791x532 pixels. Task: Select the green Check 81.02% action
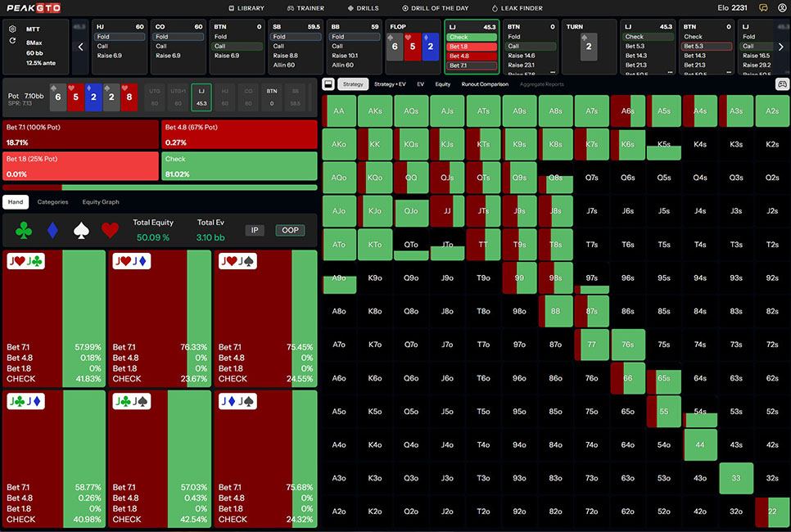point(239,165)
